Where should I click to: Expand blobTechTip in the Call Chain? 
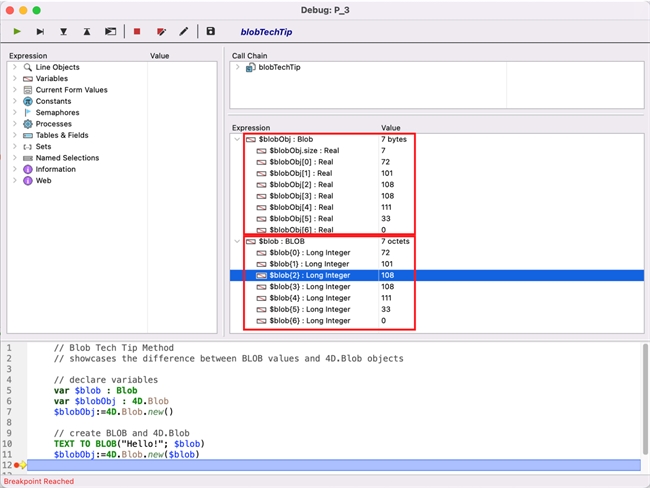pyautogui.click(x=237, y=68)
